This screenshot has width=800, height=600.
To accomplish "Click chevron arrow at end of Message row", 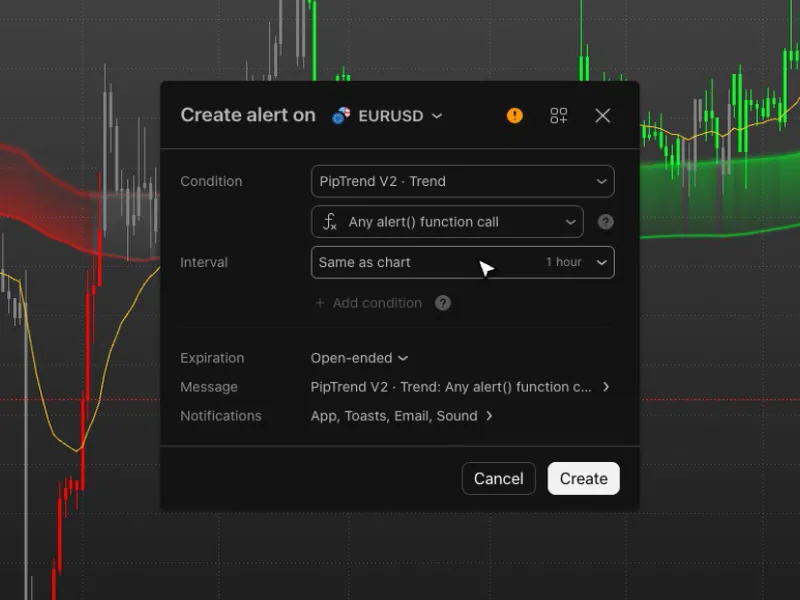I will [x=606, y=387].
